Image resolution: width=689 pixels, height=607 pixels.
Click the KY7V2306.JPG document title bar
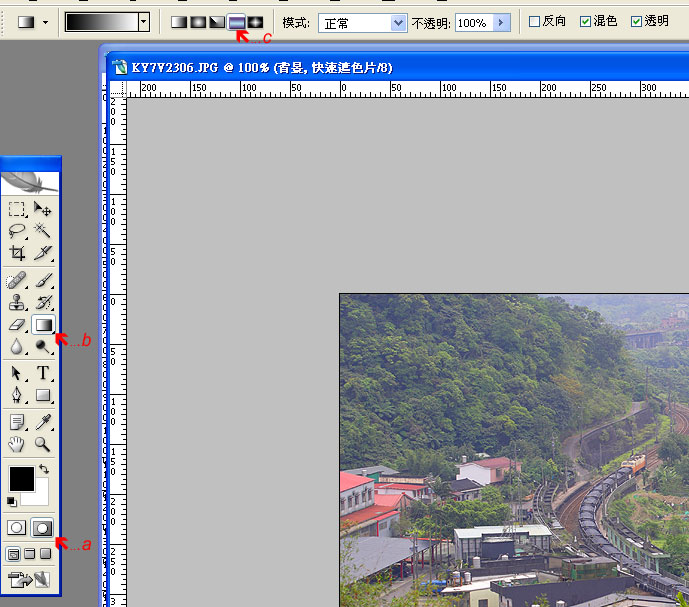pos(398,67)
